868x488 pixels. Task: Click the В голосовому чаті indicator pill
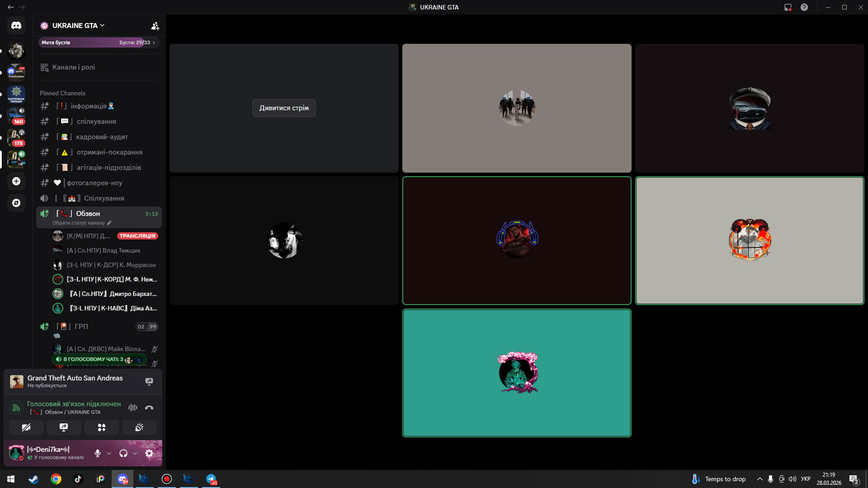(x=99, y=359)
